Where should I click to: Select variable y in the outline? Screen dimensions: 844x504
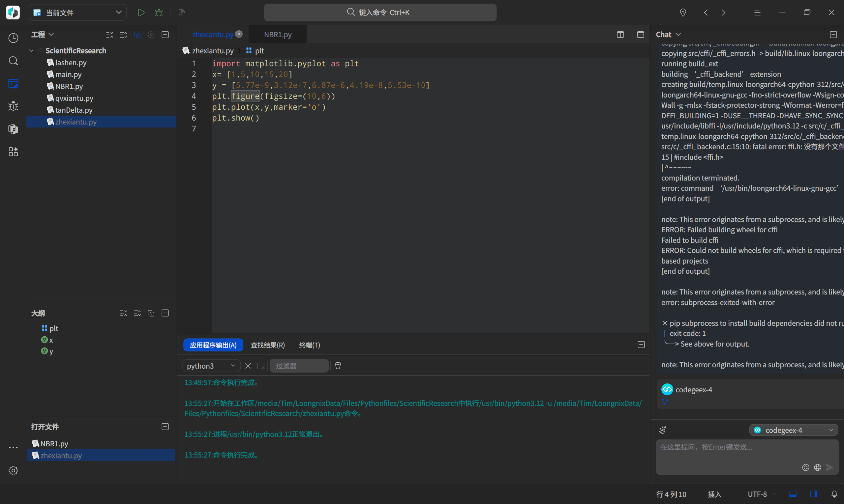click(47, 351)
